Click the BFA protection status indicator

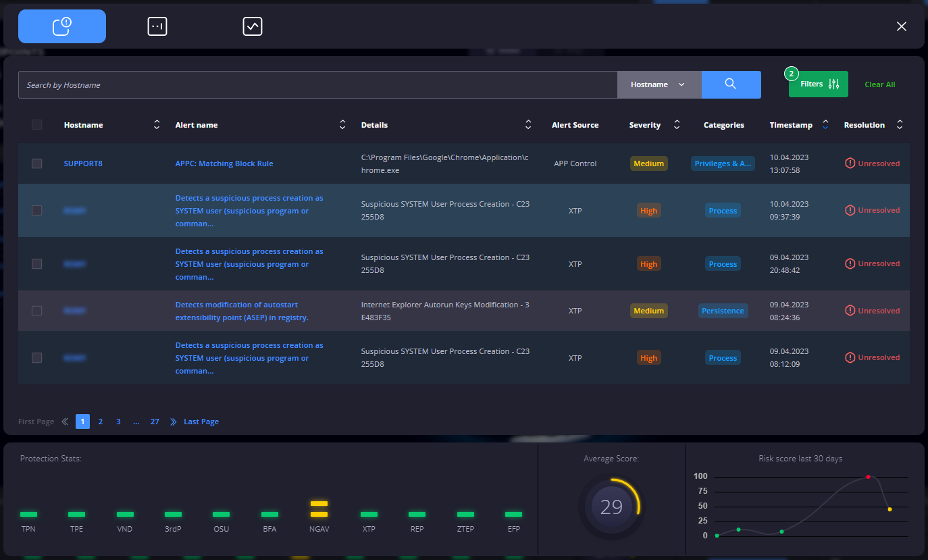point(269,515)
